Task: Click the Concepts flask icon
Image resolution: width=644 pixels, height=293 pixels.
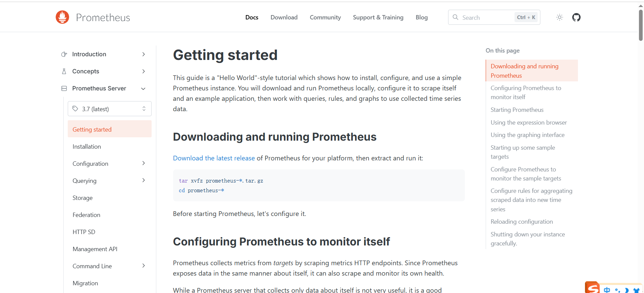Action: 64,71
